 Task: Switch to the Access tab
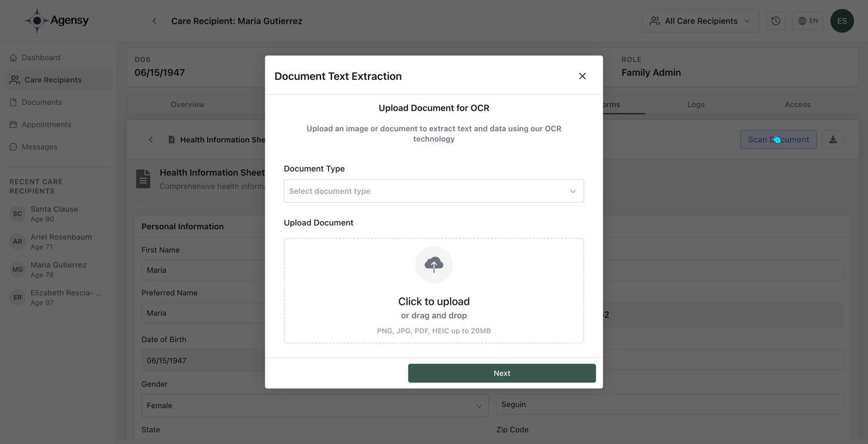pos(798,105)
